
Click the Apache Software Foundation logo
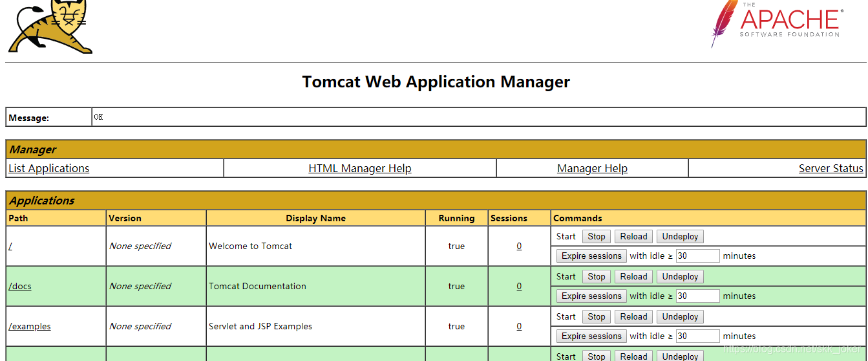778,23
